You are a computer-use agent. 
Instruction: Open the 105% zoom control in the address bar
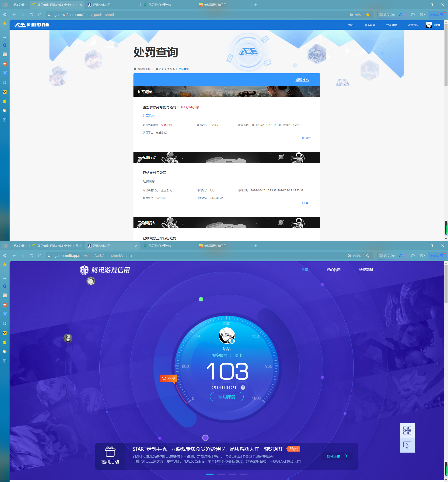(354, 255)
